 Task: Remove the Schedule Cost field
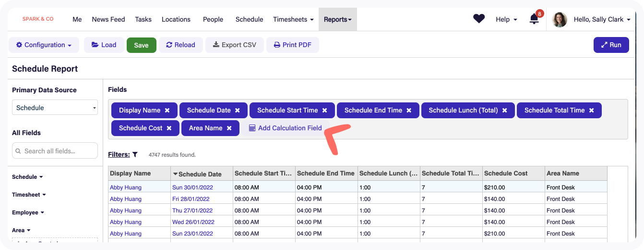[169, 128]
